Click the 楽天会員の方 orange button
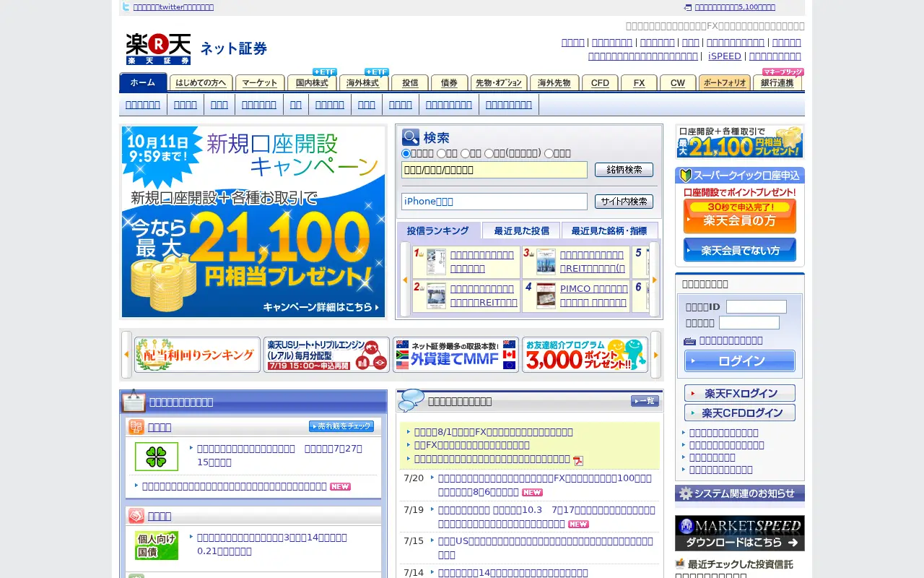This screenshot has height=578, width=924. click(x=740, y=216)
